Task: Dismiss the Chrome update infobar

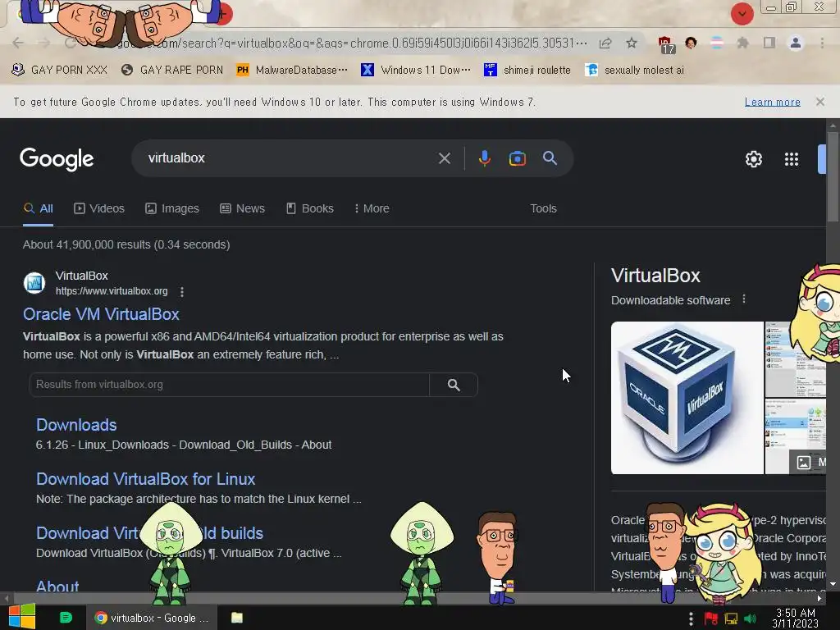Action: pyautogui.click(x=819, y=102)
